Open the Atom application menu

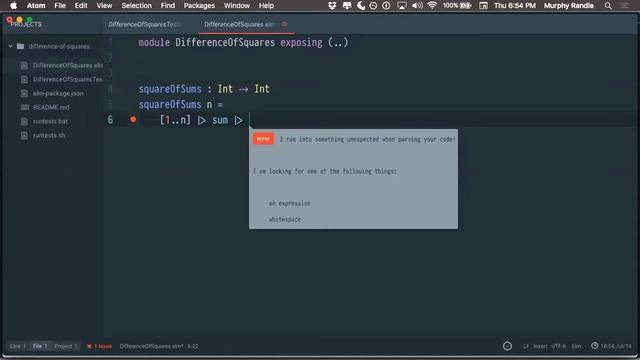point(36,6)
